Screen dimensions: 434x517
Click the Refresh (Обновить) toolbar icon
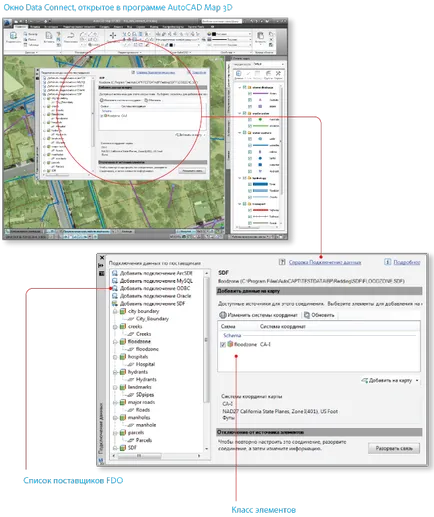(307, 315)
